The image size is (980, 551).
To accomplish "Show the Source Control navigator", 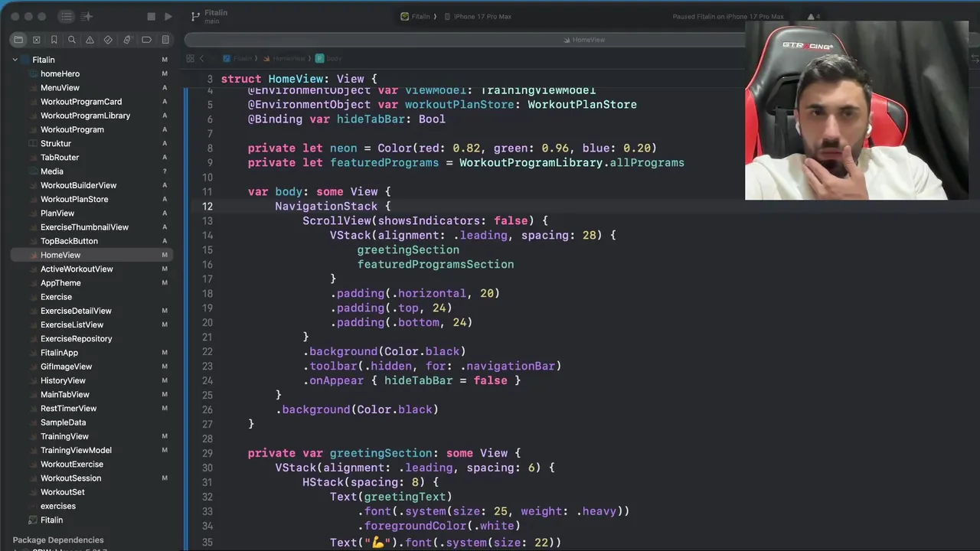I will [36, 40].
